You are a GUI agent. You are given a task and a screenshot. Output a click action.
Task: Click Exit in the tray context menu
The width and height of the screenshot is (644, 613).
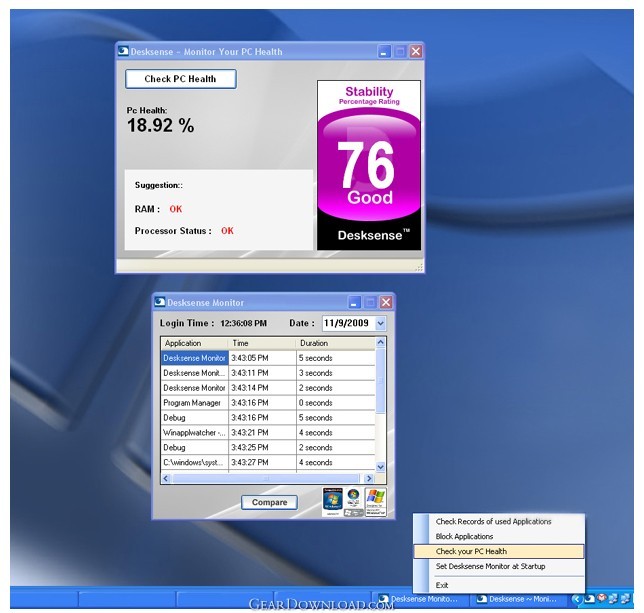442,585
